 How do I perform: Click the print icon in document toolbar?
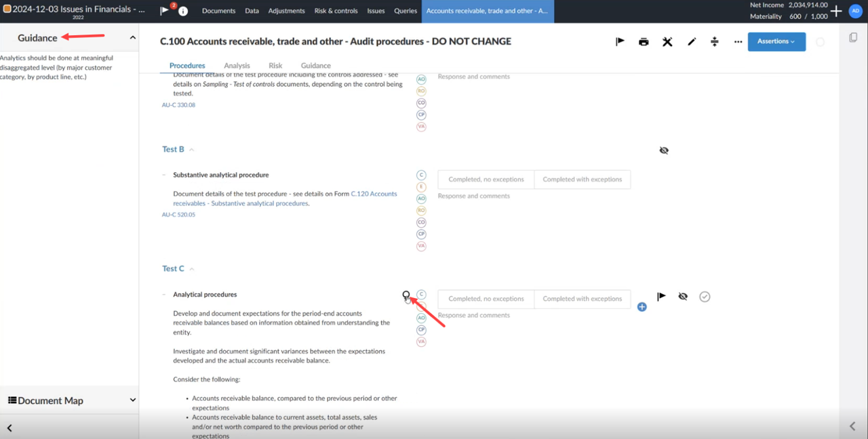coord(644,42)
